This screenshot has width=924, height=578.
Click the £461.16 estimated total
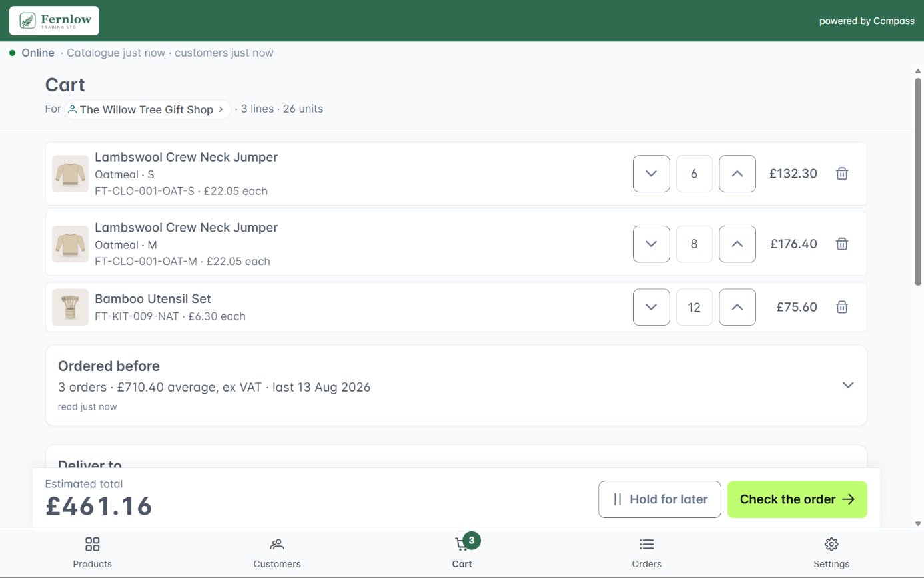coord(99,506)
